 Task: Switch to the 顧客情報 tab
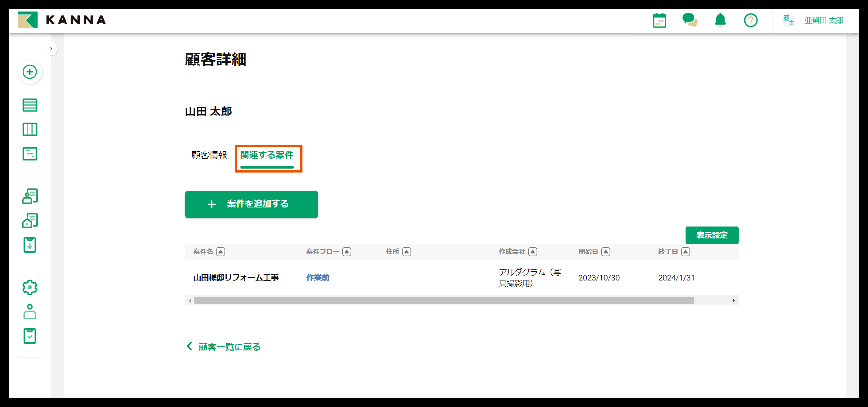click(209, 155)
